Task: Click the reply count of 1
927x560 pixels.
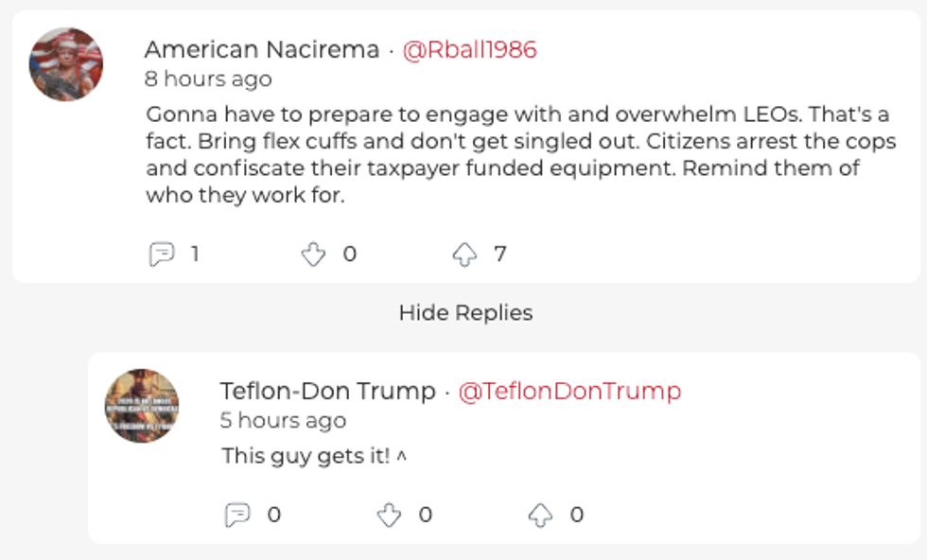Action: coord(194,254)
